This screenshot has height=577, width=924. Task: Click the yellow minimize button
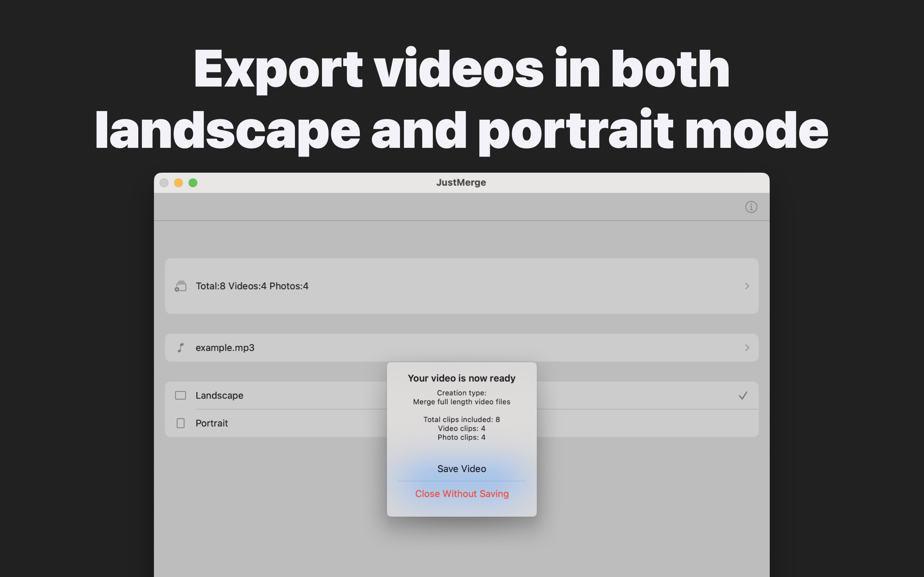[179, 183]
